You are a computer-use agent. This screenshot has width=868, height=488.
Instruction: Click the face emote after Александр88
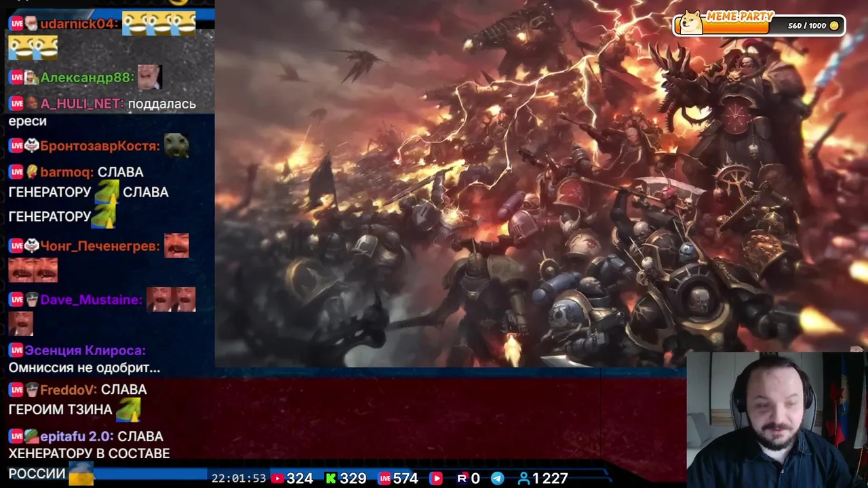(x=149, y=77)
